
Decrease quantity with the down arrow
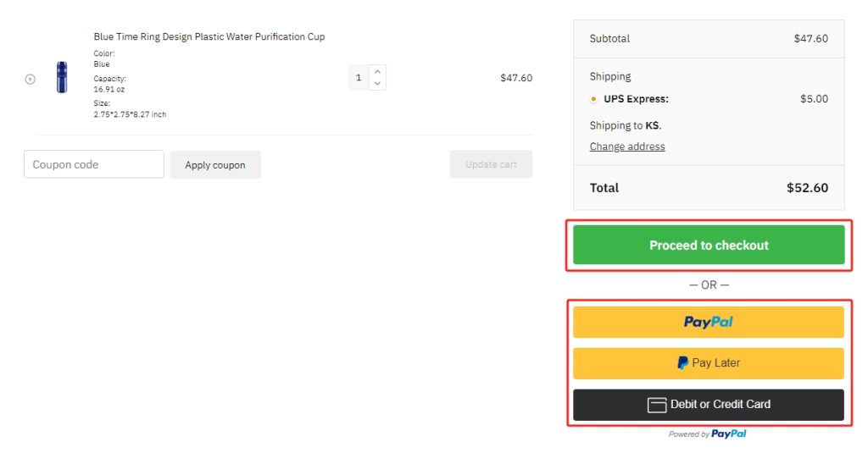coord(377,84)
